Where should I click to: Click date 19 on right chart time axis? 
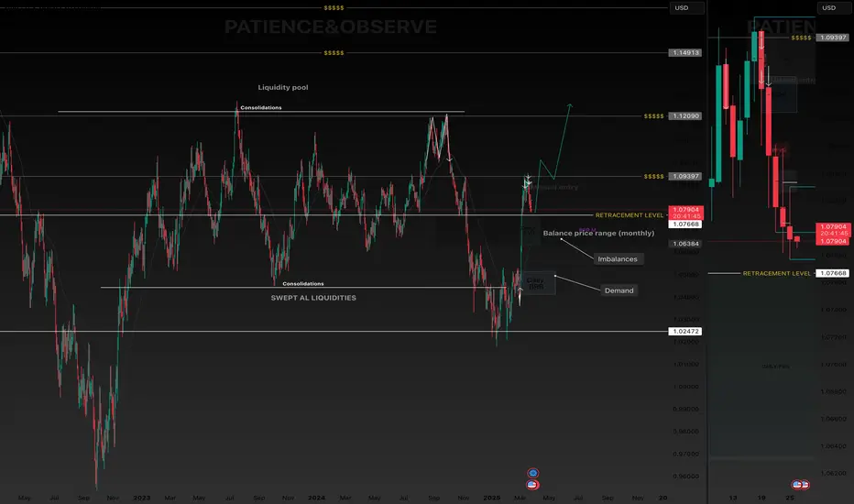click(761, 498)
